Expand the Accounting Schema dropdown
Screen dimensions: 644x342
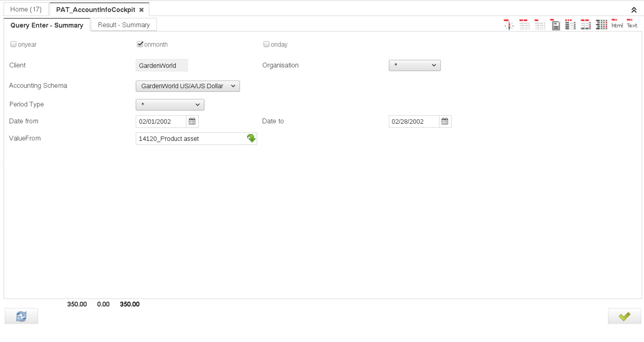(187, 86)
